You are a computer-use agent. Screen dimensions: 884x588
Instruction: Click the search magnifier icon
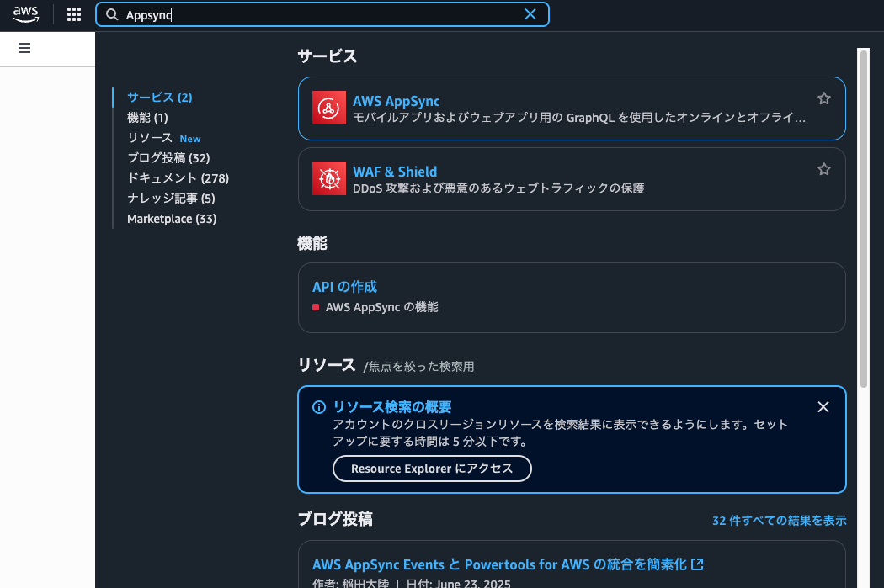[x=111, y=14]
